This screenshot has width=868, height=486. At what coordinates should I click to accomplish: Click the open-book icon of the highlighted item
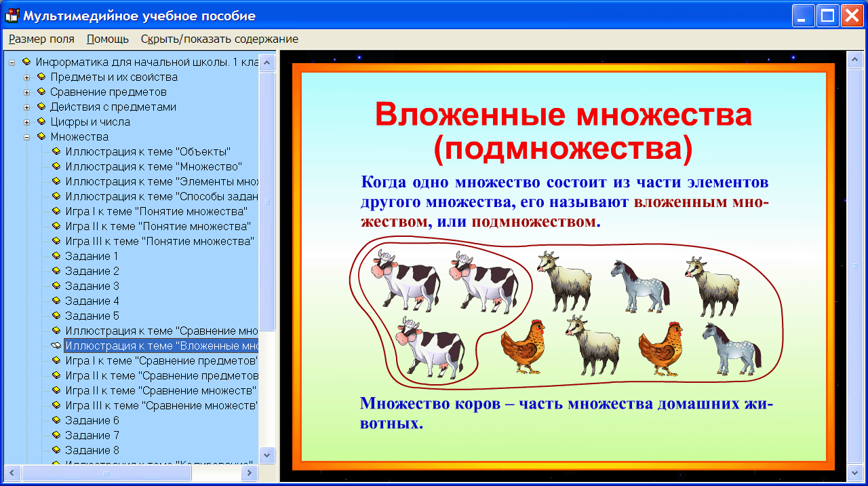(x=55, y=346)
